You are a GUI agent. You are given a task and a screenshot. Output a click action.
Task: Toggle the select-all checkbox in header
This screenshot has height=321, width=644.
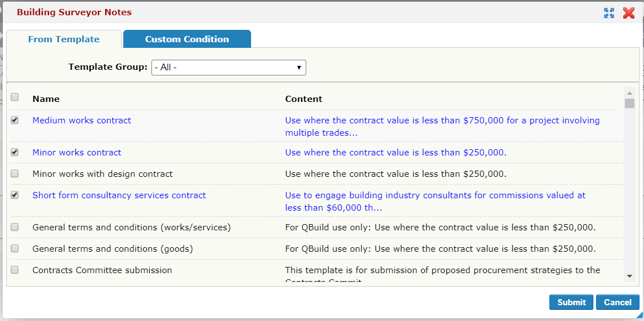(x=15, y=97)
